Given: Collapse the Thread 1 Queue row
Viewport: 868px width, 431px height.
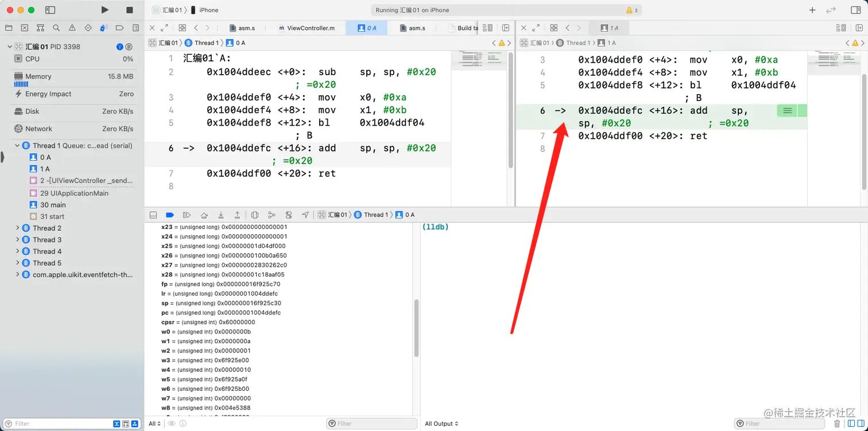Looking at the screenshot, I should [x=17, y=146].
